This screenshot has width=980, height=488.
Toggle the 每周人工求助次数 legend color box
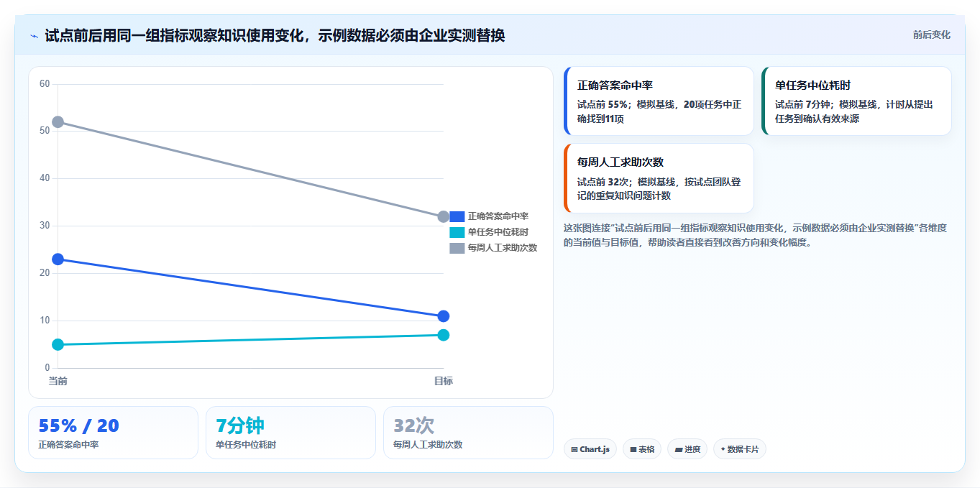coord(457,248)
